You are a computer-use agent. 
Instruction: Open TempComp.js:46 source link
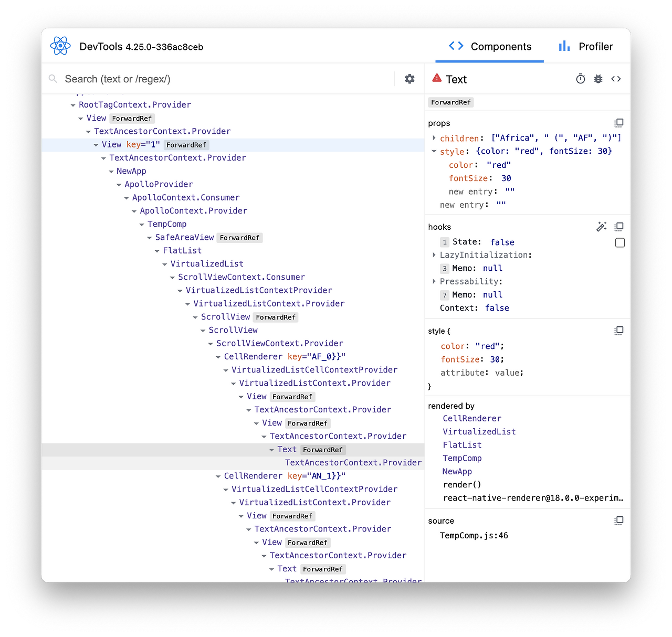[x=474, y=535]
